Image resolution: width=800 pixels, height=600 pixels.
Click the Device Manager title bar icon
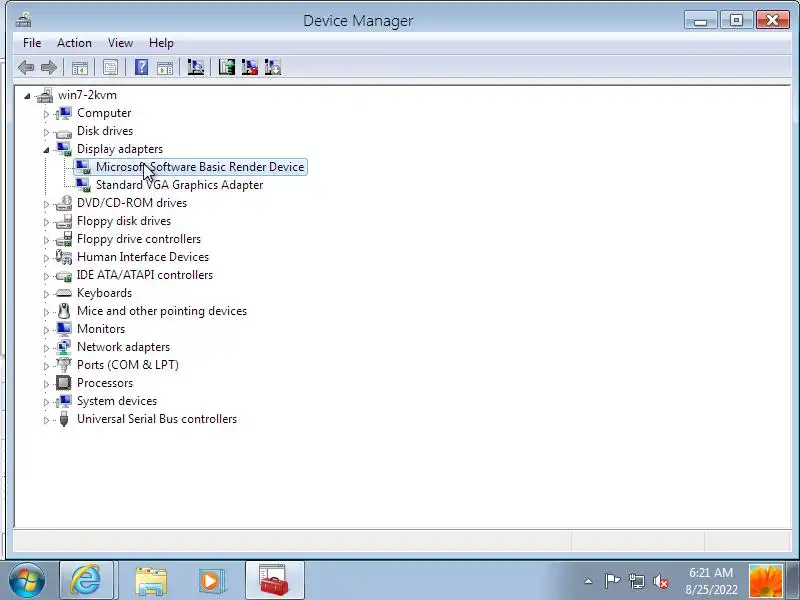(23, 20)
